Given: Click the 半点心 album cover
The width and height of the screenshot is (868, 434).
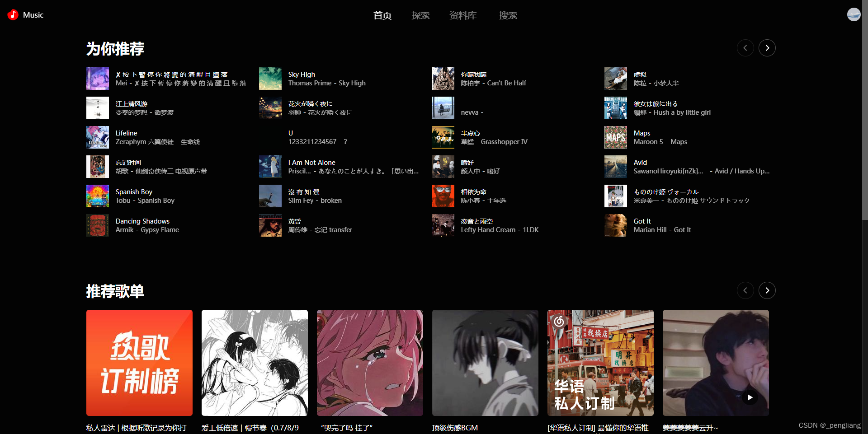Looking at the screenshot, I should (443, 137).
